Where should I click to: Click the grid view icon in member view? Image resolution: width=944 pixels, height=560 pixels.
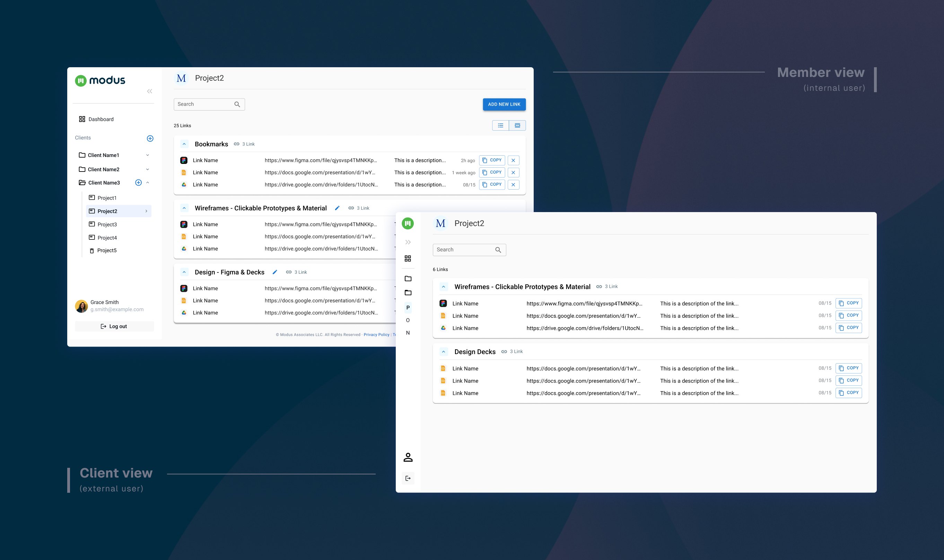tap(517, 125)
